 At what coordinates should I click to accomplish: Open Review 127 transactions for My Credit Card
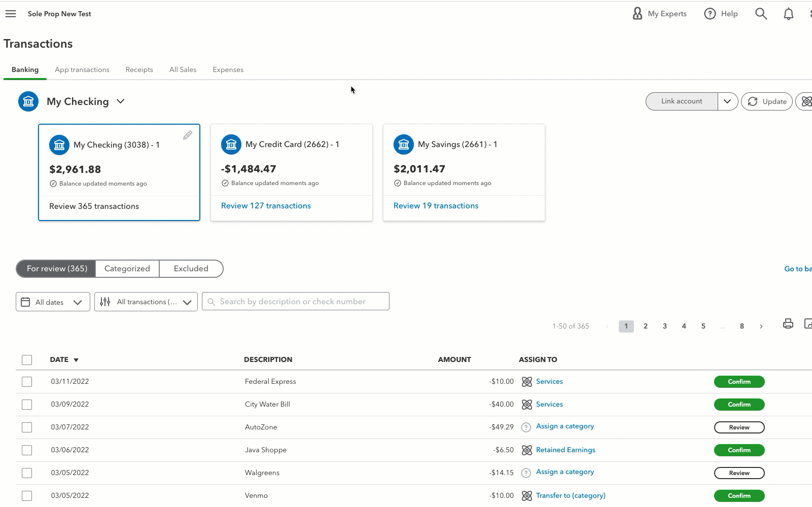[x=266, y=205]
